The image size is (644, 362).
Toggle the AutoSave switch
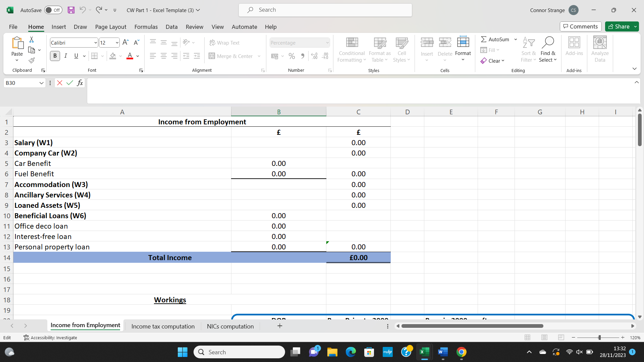53,10
